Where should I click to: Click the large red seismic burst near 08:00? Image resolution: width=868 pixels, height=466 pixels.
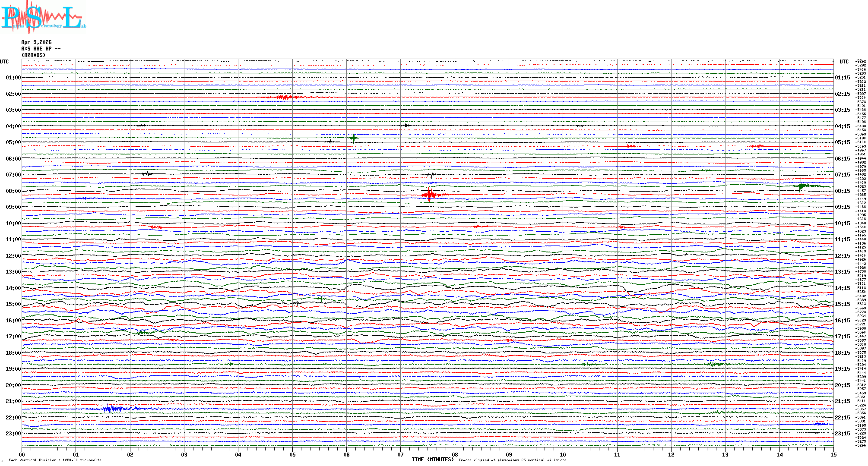click(429, 195)
